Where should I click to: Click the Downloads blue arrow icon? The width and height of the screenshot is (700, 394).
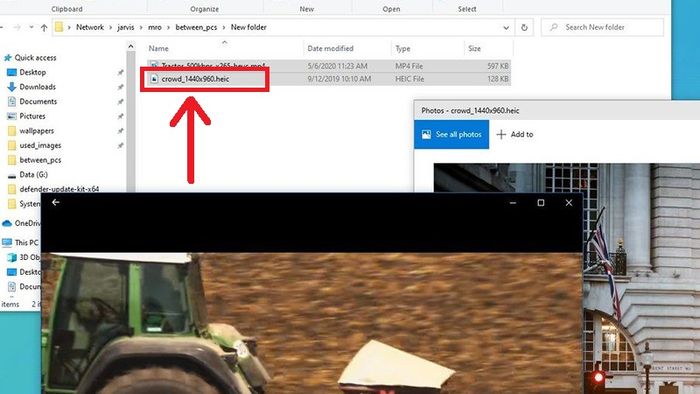pos(12,87)
